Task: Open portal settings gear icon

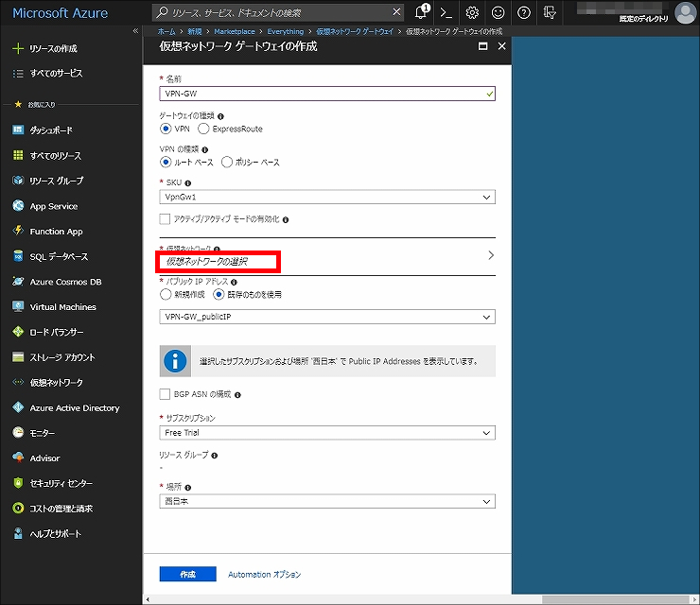Action: point(472,12)
